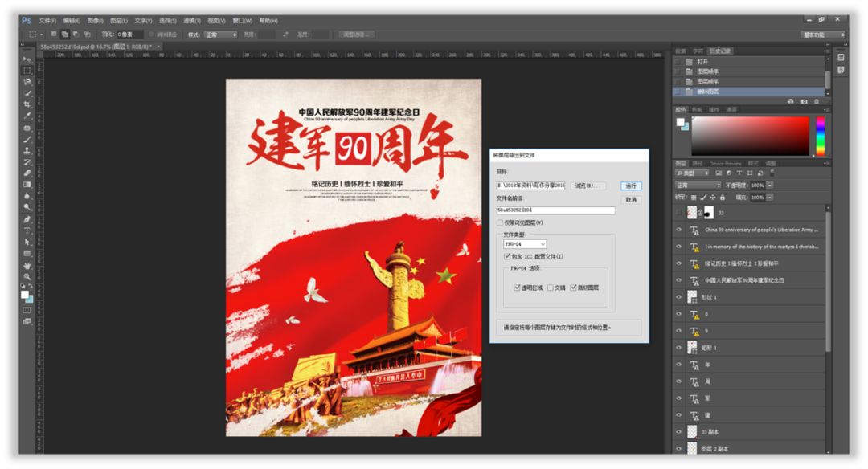Viewport: 868px width, 469px height.
Task: Open the 文件(F) menu
Action: point(47,20)
